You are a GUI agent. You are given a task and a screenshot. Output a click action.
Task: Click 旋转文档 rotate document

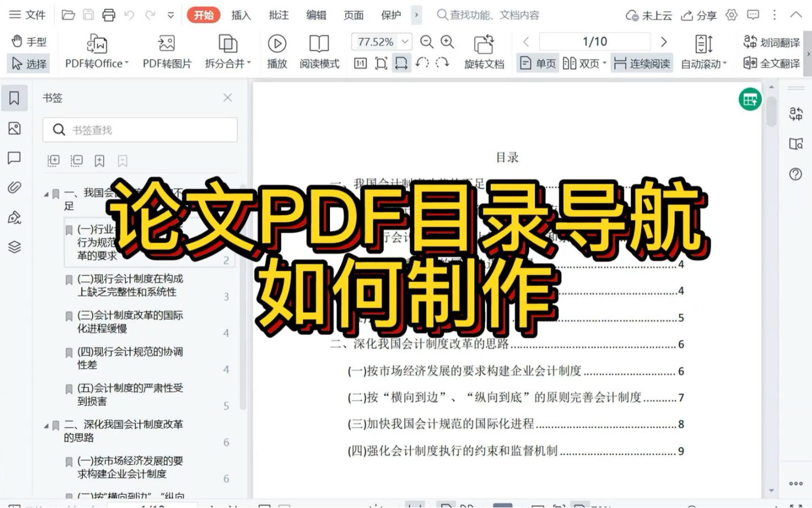point(484,51)
